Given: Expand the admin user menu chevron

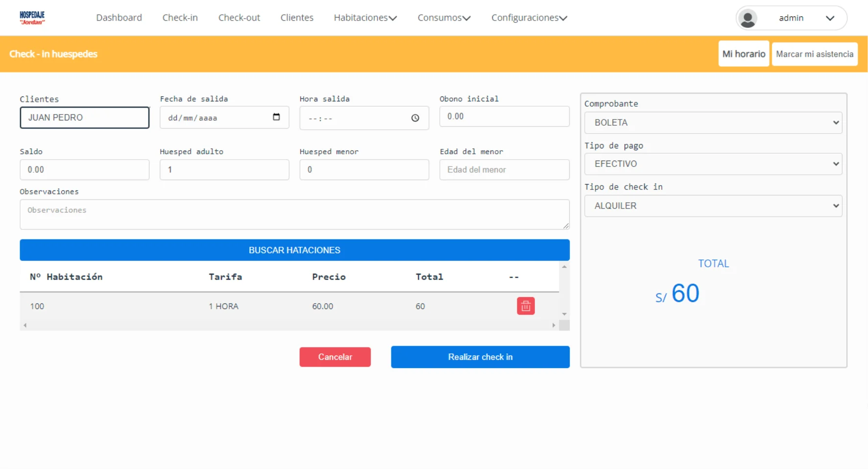Looking at the screenshot, I should click(x=830, y=18).
